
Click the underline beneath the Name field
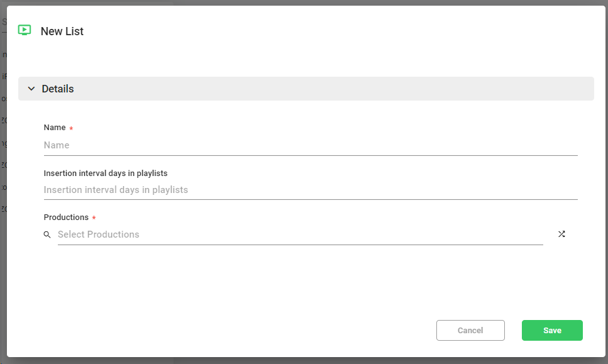[x=310, y=155]
